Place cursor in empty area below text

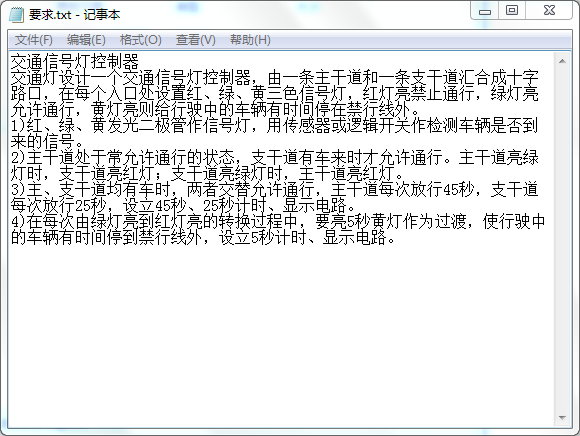click(x=281, y=333)
